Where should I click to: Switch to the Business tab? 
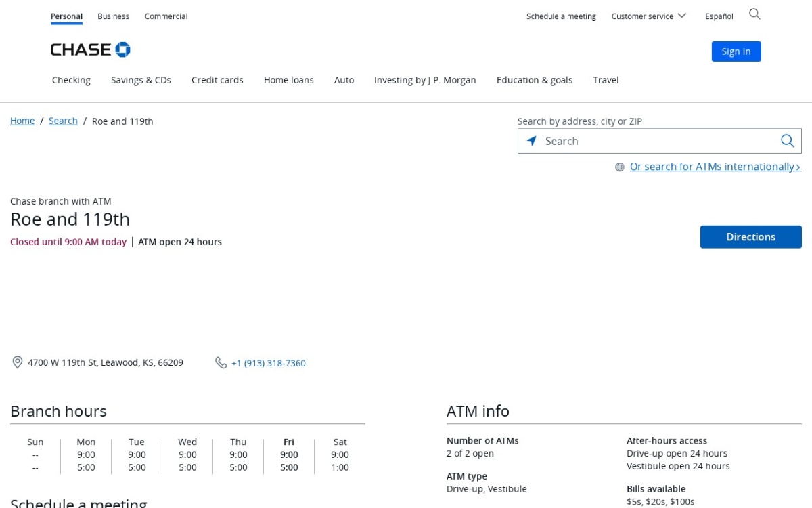point(113,16)
